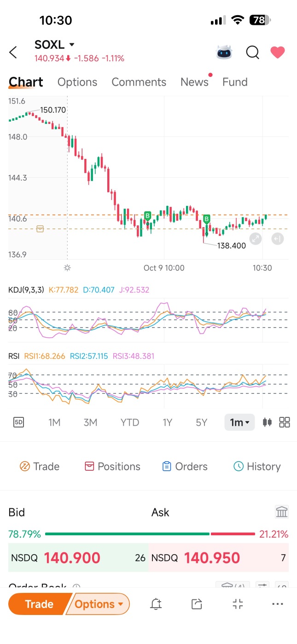
Task: Tap the 21.21% ask ratio bar
Action: [233, 534]
